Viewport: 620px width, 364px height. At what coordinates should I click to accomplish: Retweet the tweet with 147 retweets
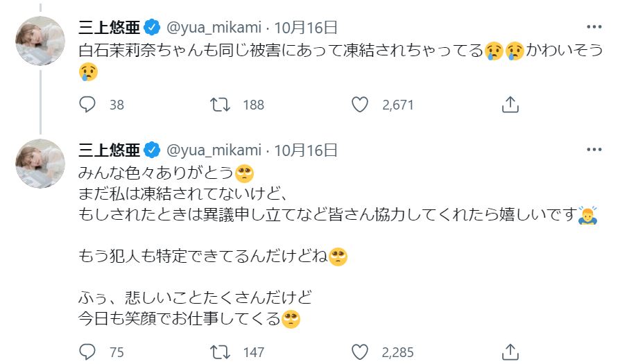pos(221,352)
